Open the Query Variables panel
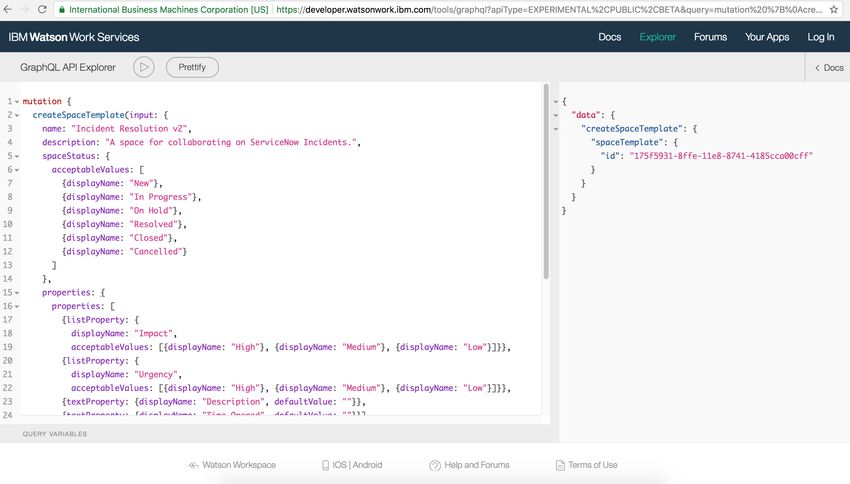 pos(54,434)
